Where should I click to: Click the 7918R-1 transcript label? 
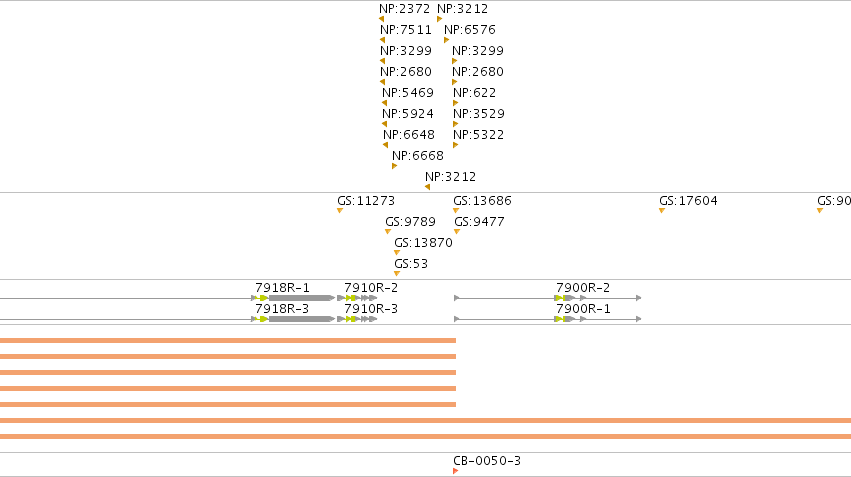coord(282,288)
